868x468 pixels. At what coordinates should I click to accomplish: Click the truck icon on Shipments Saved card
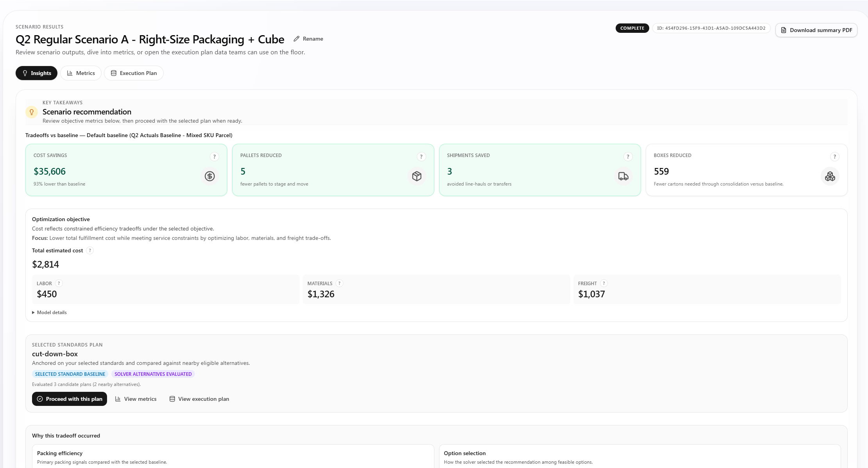click(x=623, y=176)
